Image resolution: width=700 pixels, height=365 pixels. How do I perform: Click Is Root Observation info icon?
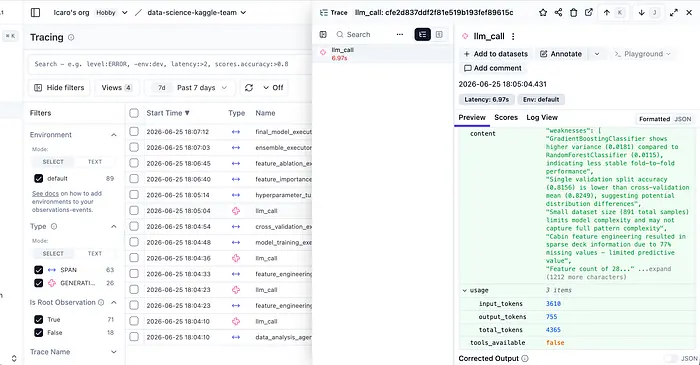tap(101, 302)
